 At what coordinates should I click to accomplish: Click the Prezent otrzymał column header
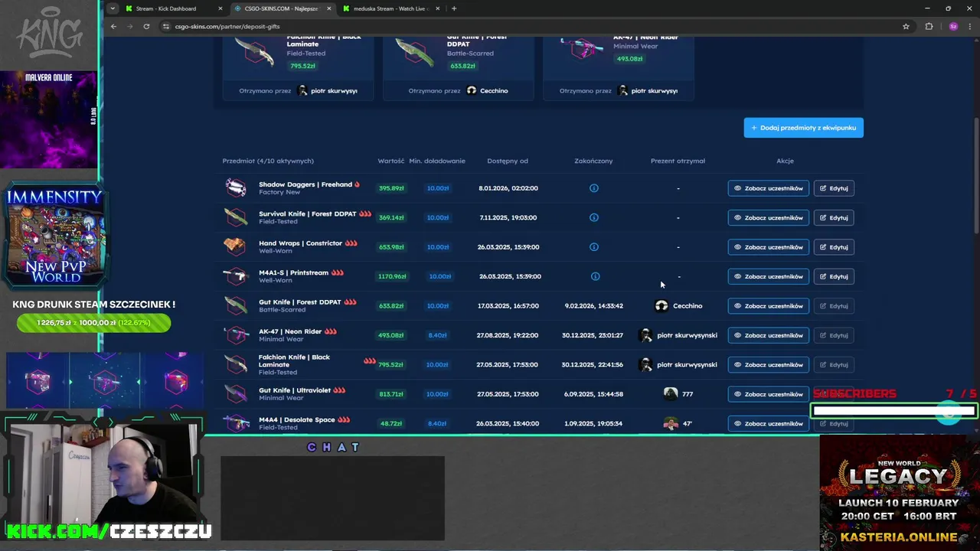coord(678,161)
